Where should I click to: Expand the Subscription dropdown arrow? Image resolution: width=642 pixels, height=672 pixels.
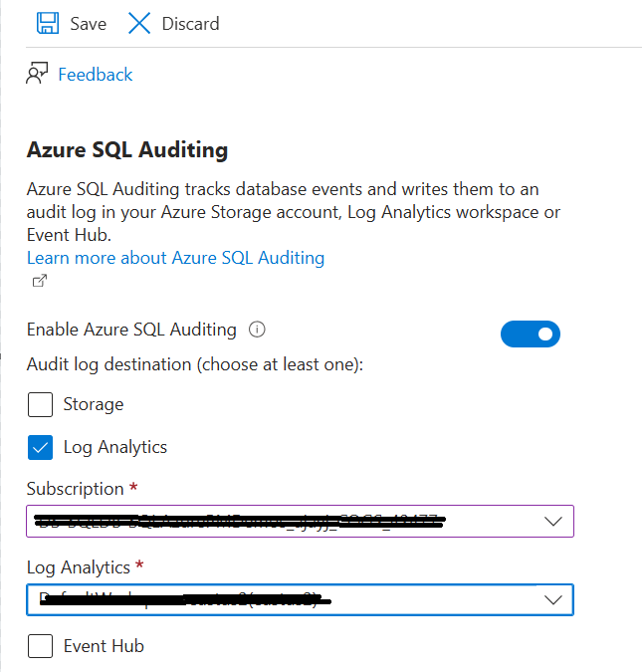coord(553,521)
